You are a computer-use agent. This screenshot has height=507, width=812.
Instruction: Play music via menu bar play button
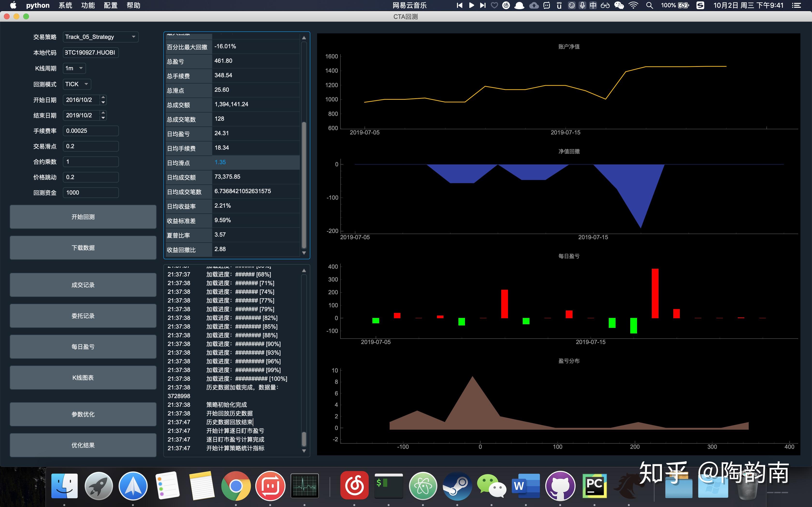point(471,5)
